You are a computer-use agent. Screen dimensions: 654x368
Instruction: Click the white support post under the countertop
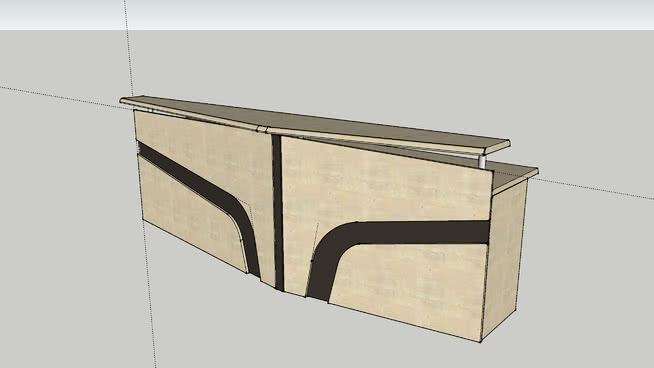[x=482, y=162]
